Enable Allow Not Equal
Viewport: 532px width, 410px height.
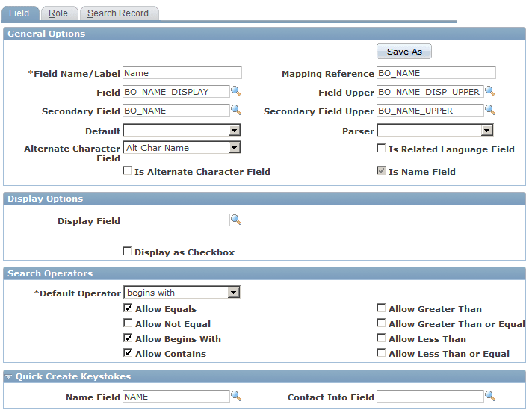click(128, 323)
